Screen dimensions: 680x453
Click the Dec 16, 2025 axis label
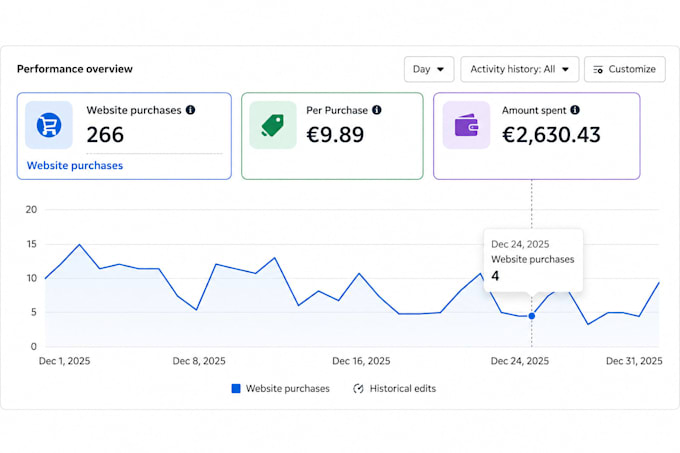[x=361, y=361]
